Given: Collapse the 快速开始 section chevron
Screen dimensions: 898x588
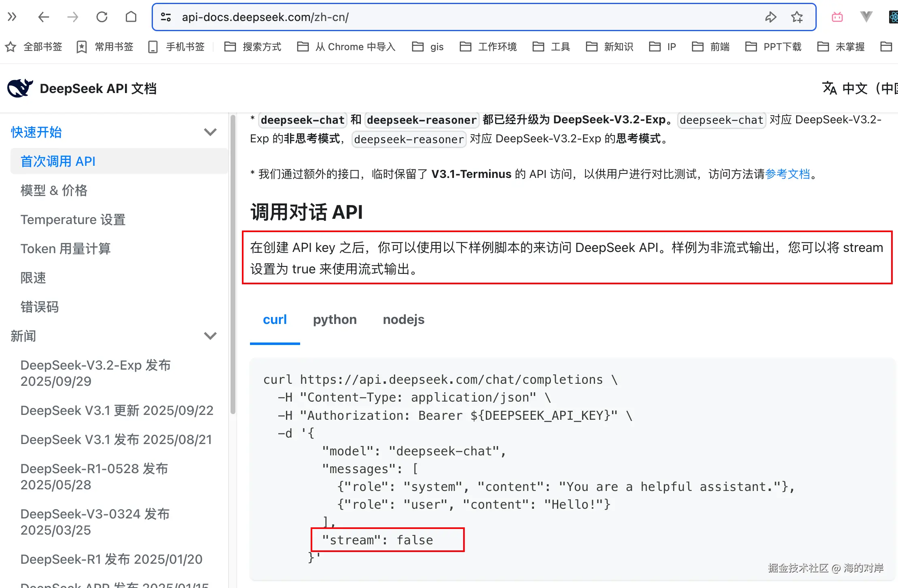Looking at the screenshot, I should [x=210, y=132].
